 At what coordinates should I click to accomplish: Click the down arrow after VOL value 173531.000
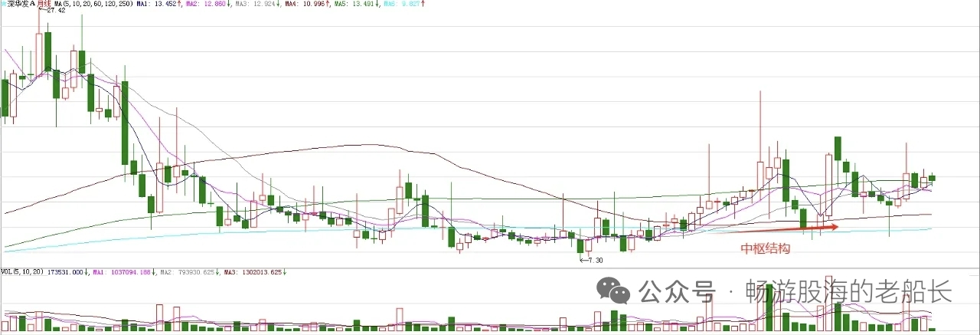tap(87, 272)
